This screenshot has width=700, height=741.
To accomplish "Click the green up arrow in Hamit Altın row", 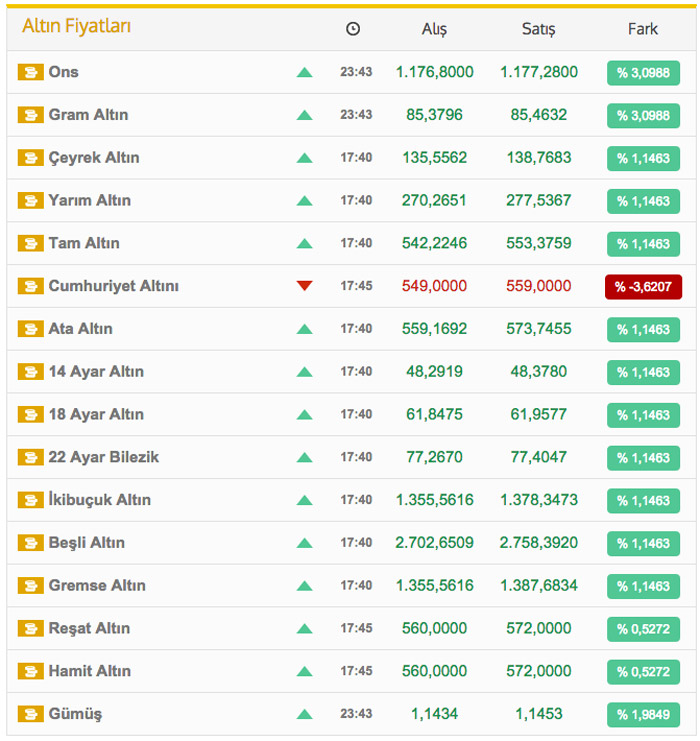I will [x=305, y=671].
